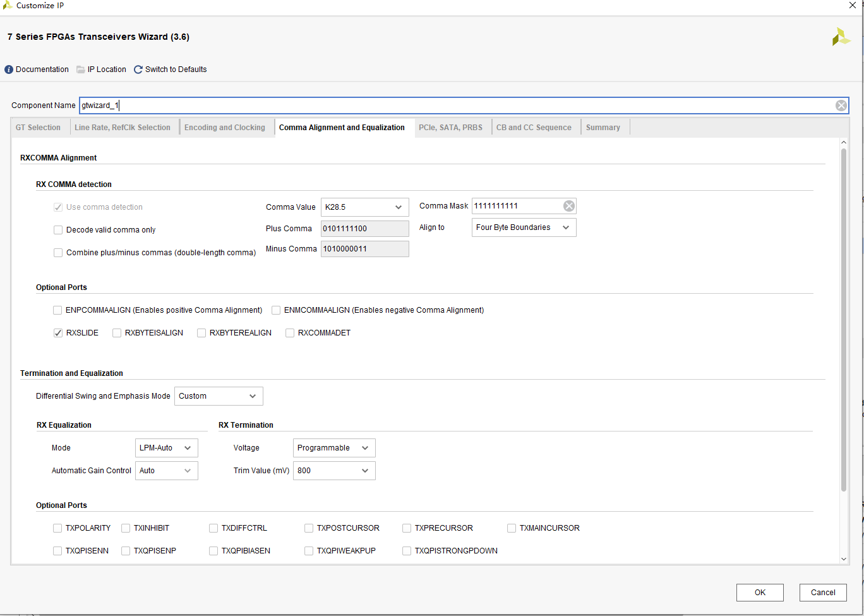
Task: Click the Customize IP title bar icon
Action: pos(8,5)
